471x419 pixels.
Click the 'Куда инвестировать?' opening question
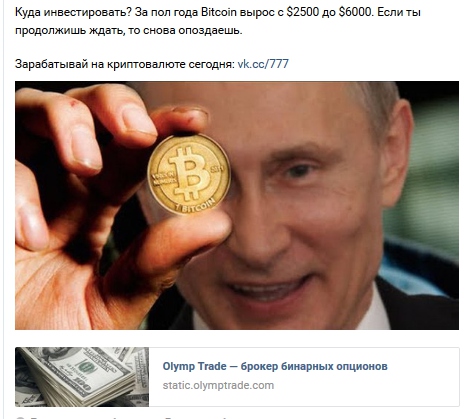coord(73,12)
